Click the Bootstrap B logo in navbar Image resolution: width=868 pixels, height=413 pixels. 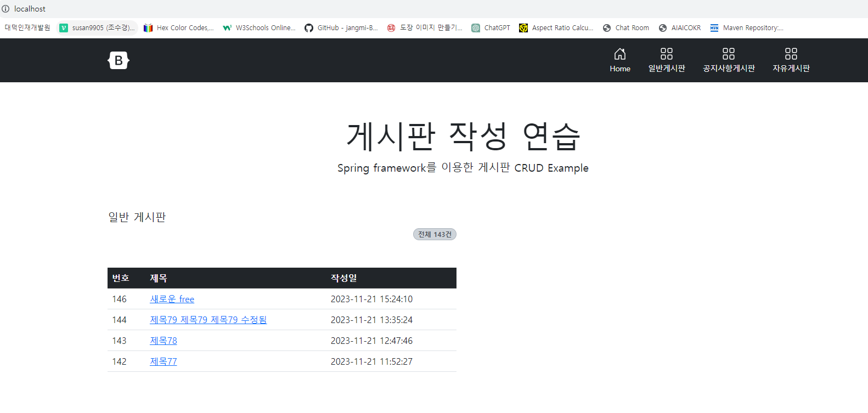pos(119,60)
